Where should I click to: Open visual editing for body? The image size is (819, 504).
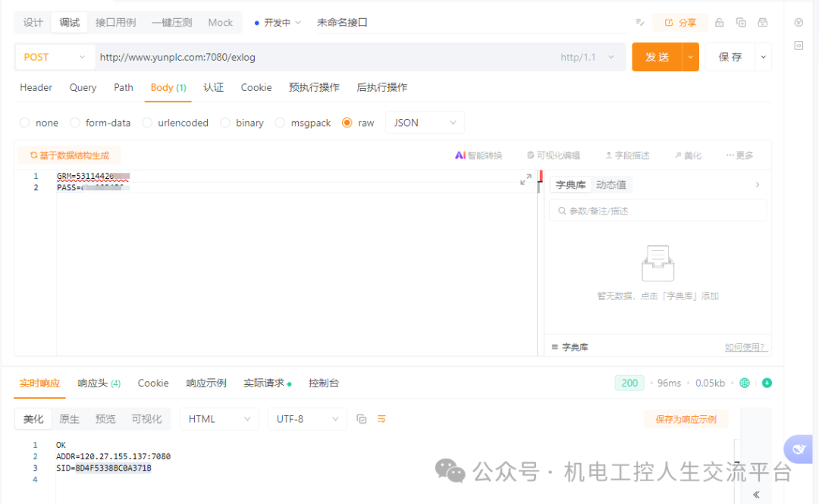(554, 155)
